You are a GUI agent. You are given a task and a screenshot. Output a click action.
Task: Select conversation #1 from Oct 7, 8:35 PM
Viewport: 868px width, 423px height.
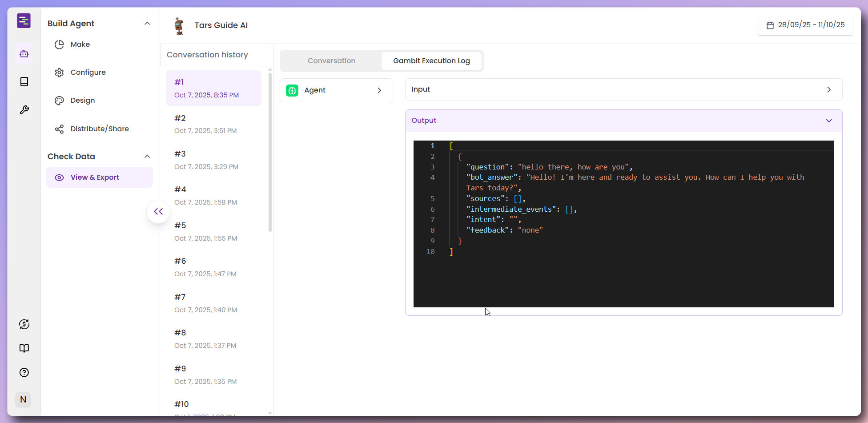tap(214, 88)
